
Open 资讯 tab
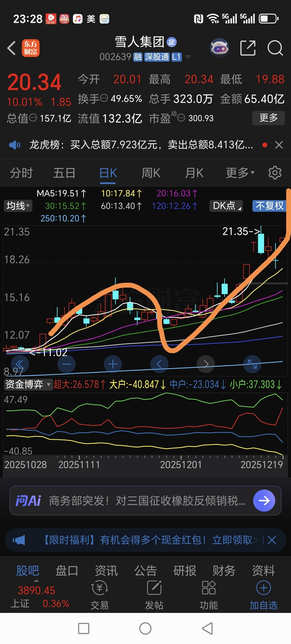pyautogui.click(x=106, y=571)
